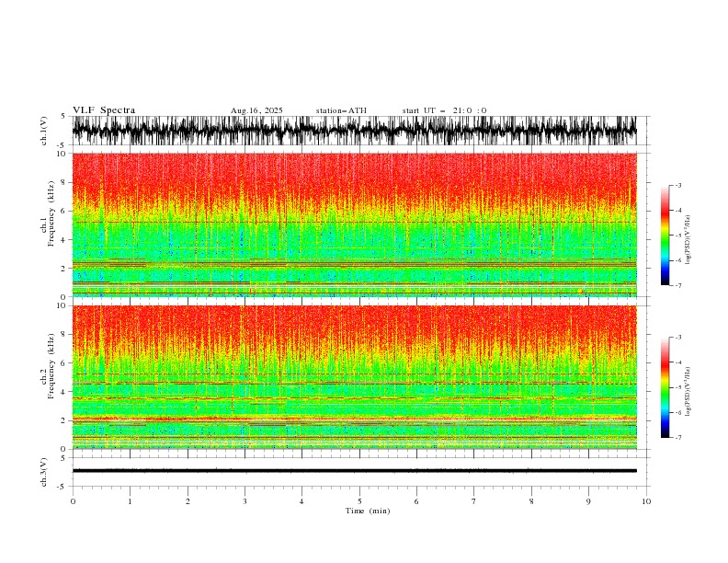
Task: Click the ch.1 spectrogram panel
Action: pyautogui.click(x=355, y=224)
